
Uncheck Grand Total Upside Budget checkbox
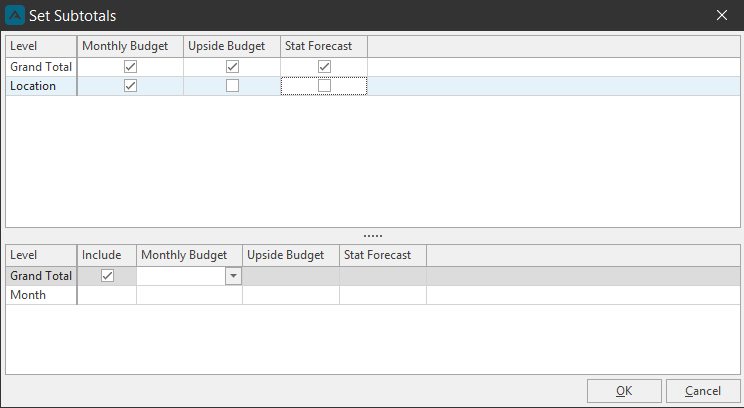click(232, 67)
